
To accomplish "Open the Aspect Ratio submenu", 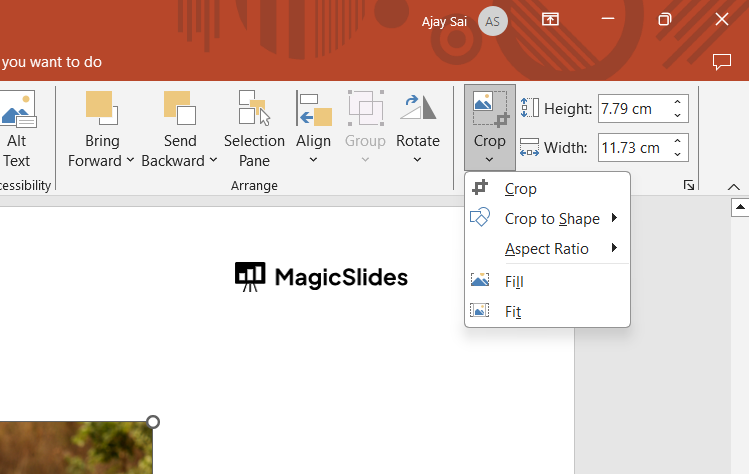I will pyautogui.click(x=547, y=249).
